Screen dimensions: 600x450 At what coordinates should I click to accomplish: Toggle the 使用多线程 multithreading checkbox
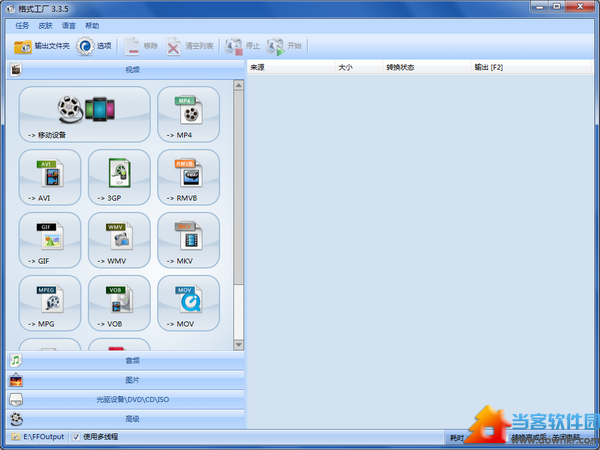pyautogui.click(x=76, y=437)
